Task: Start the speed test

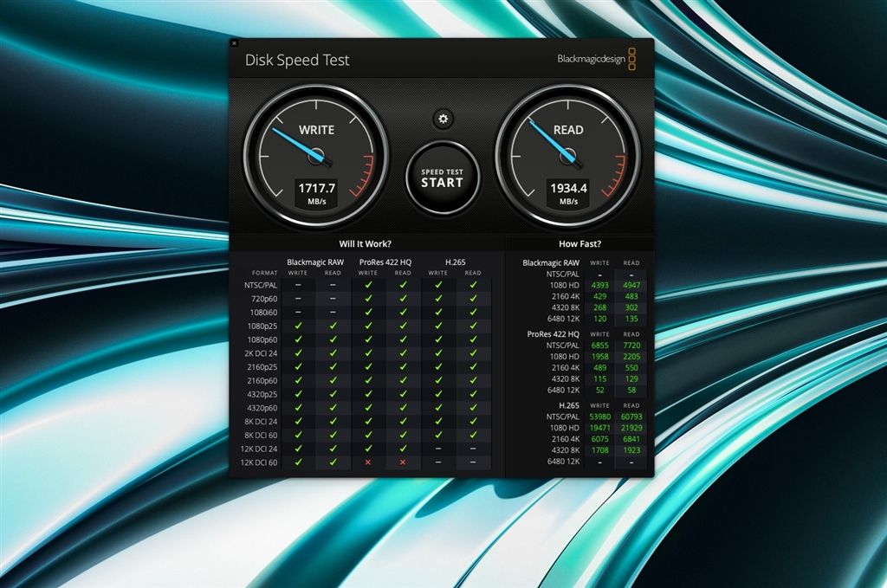Action: point(443,178)
